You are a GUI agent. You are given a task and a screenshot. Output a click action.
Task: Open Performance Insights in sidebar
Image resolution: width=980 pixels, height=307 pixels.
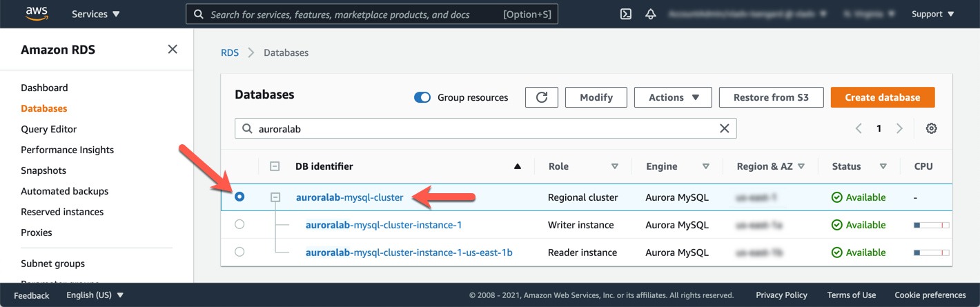(x=67, y=150)
